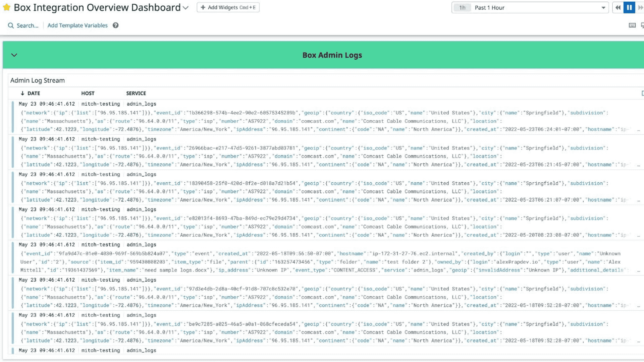
Task: Click admin_logs service in the 9fa9d47c log row
Action: [141, 245]
